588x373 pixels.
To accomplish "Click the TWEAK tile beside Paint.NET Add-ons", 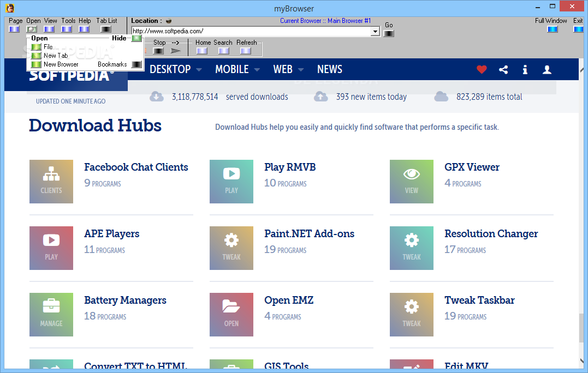I will pyautogui.click(x=231, y=248).
